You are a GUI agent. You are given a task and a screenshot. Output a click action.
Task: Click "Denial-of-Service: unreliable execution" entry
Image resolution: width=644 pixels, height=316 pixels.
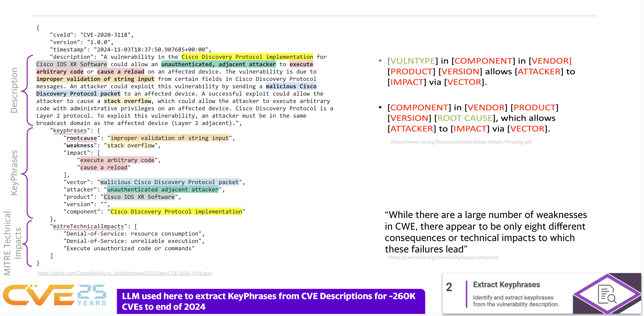(x=134, y=241)
